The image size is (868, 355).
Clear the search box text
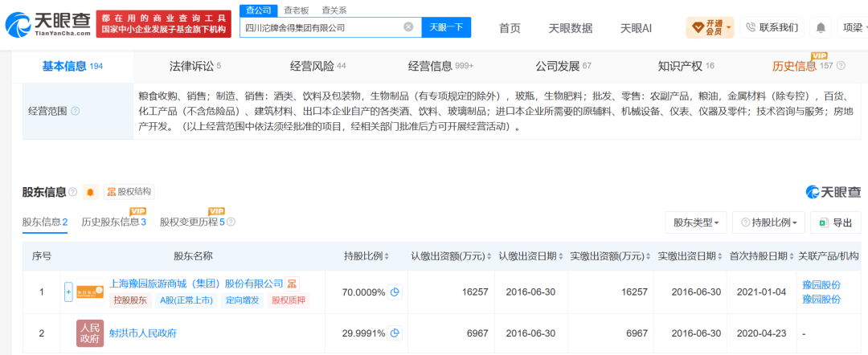click(408, 27)
